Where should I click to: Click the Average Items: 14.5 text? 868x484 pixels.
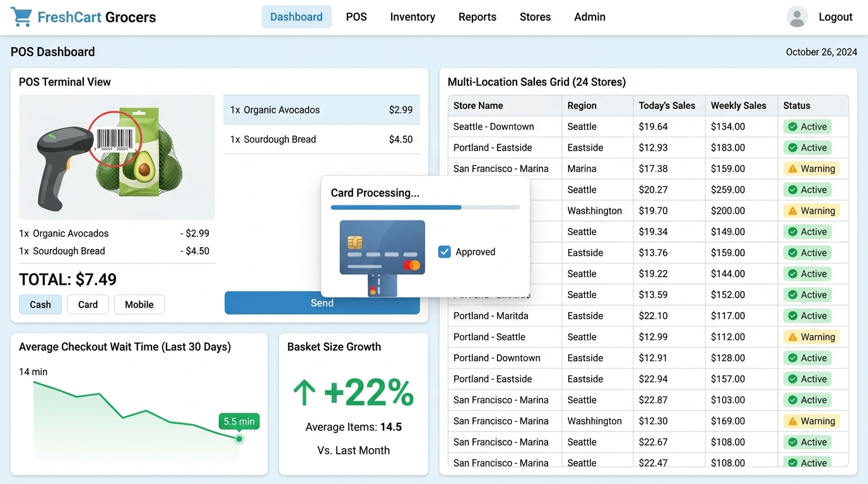[354, 427]
